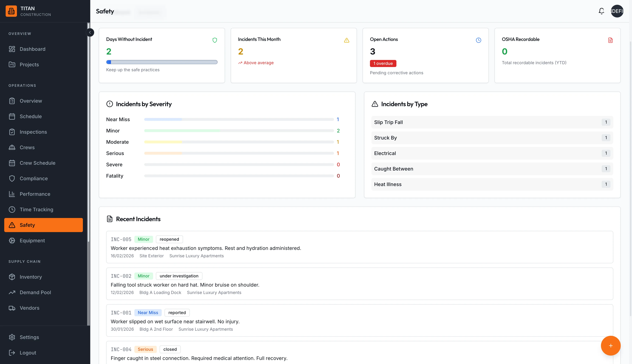
Task: Click the Serious tag on INC-004
Action: tap(145, 350)
